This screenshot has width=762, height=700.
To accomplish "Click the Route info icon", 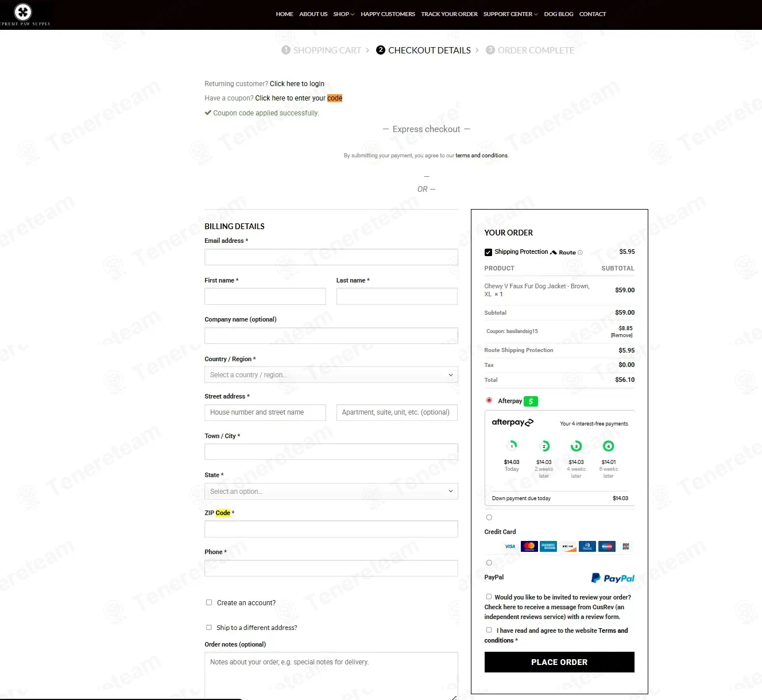I will pos(581,253).
